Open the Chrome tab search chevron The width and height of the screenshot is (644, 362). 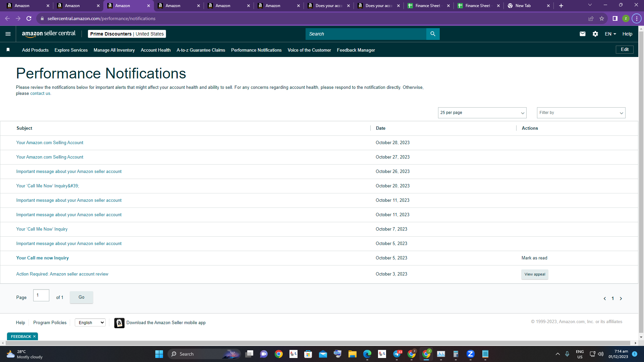590,5
